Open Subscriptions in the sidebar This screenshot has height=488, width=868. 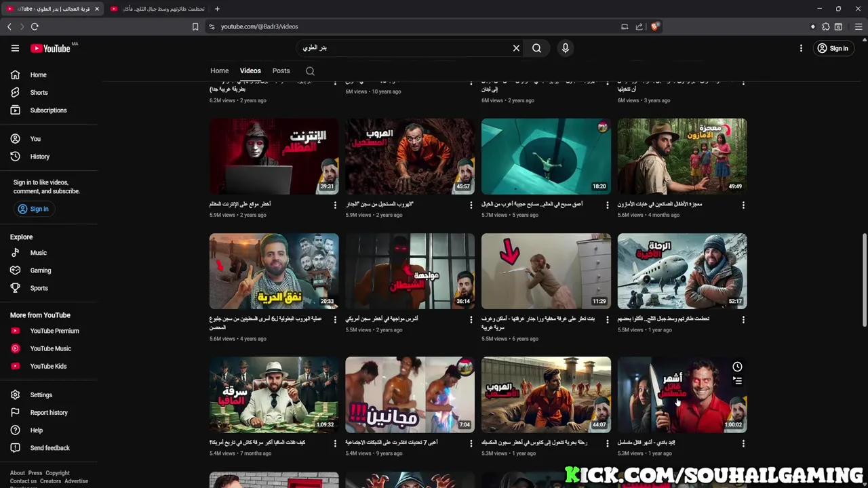(x=49, y=110)
